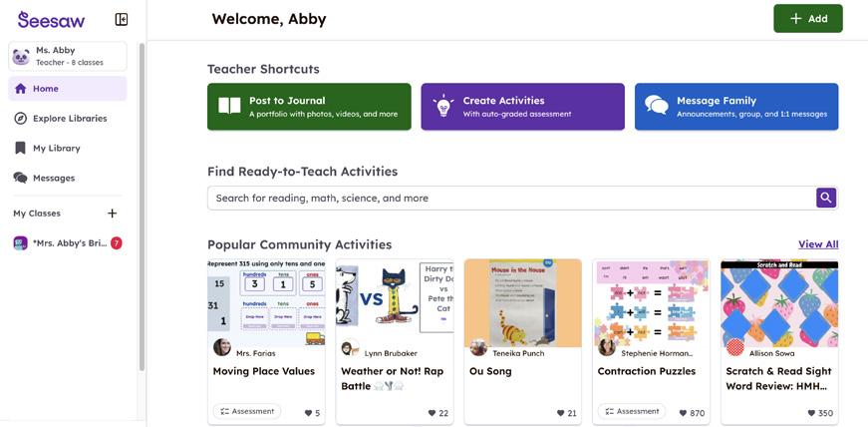This screenshot has height=427, width=868.
Task: Collapse the sidebar panel icon
Action: click(122, 19)
